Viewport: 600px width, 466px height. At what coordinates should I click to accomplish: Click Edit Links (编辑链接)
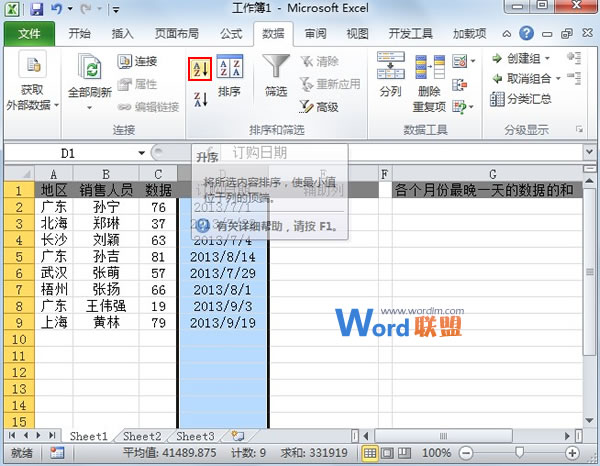pyautogui.click(x=148, y=107)
